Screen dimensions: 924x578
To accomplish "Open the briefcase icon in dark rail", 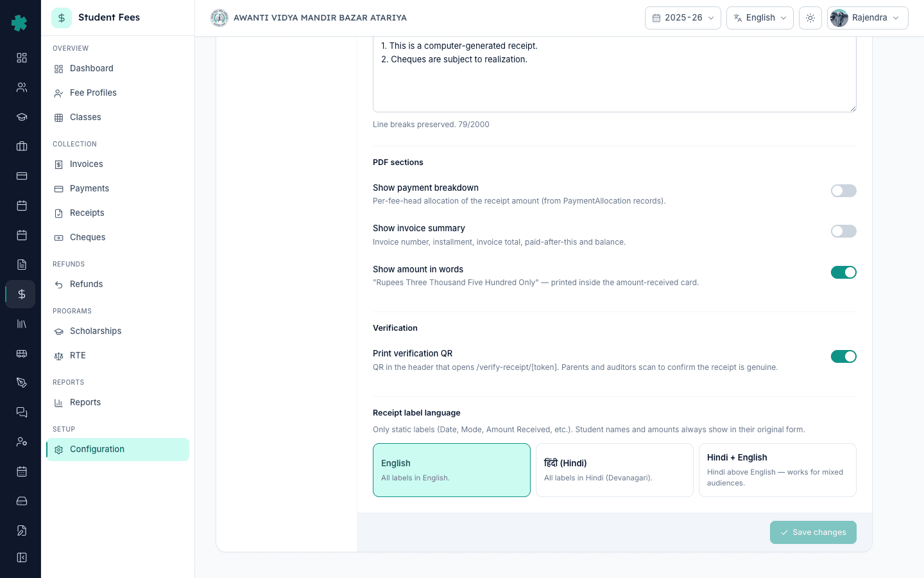I will pos(22,146).
